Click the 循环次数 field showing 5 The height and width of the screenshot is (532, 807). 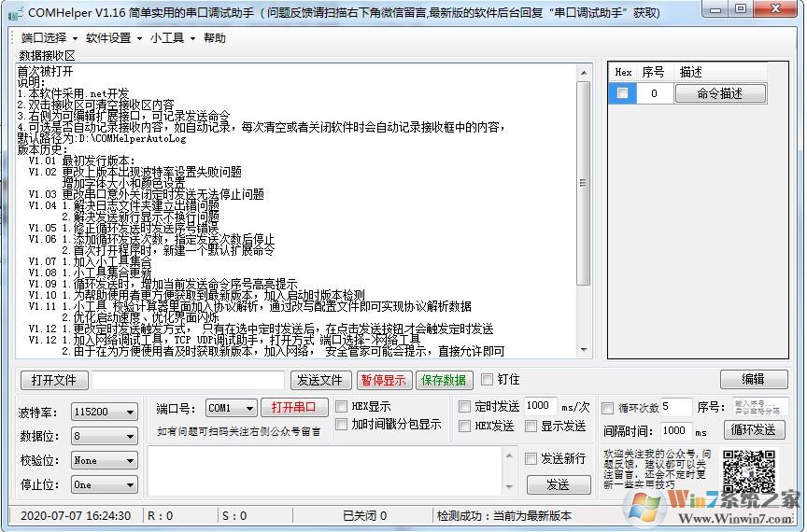coord(675,407)
